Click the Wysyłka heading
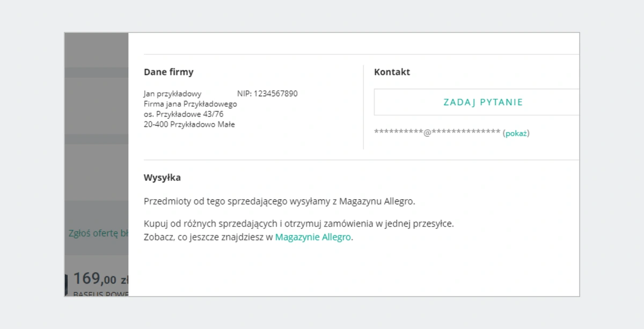This screenshot has height=329, width=644. [162, 178]
